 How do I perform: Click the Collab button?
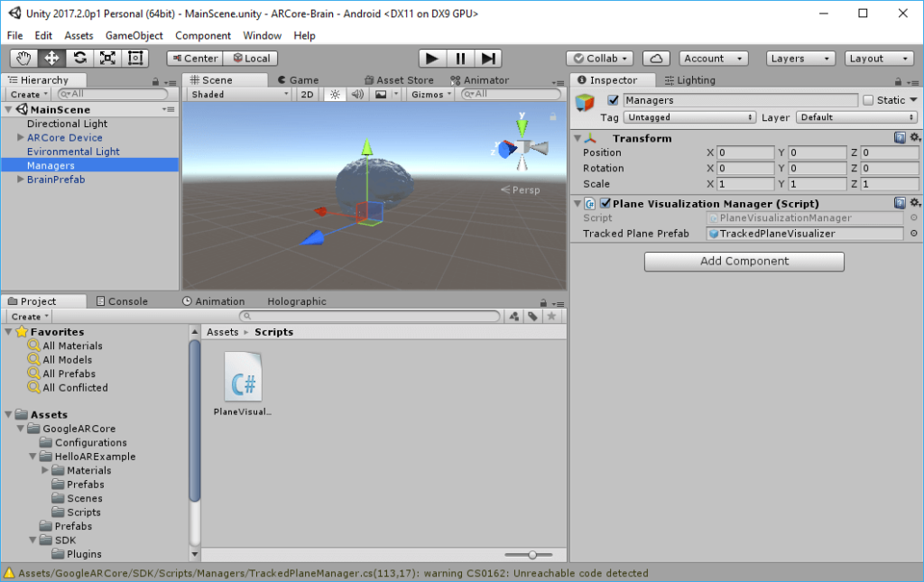[599, 59]
